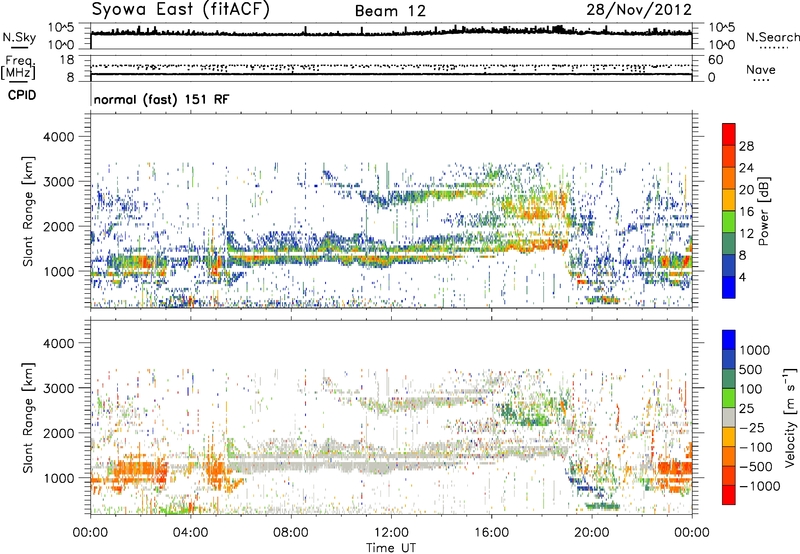Click the 'N.Sky' label
The image size is (800, 554).
pyautogui.click(x=19, y=37)
